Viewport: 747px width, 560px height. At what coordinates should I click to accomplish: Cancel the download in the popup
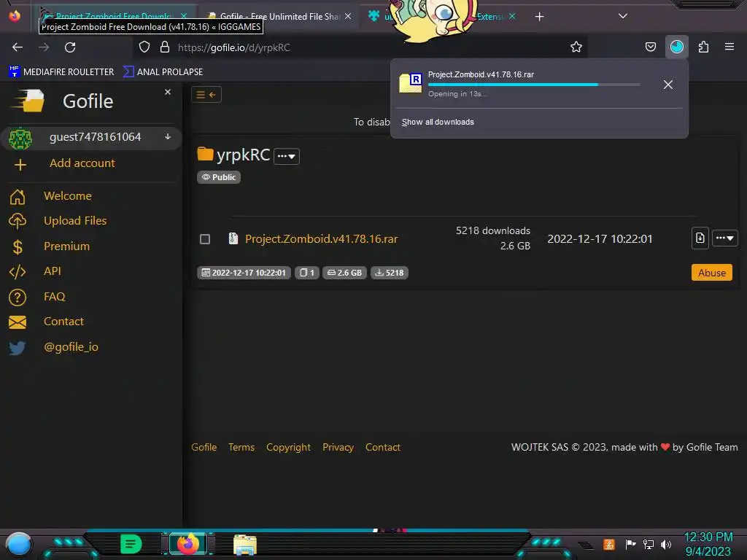pos(668,85)
